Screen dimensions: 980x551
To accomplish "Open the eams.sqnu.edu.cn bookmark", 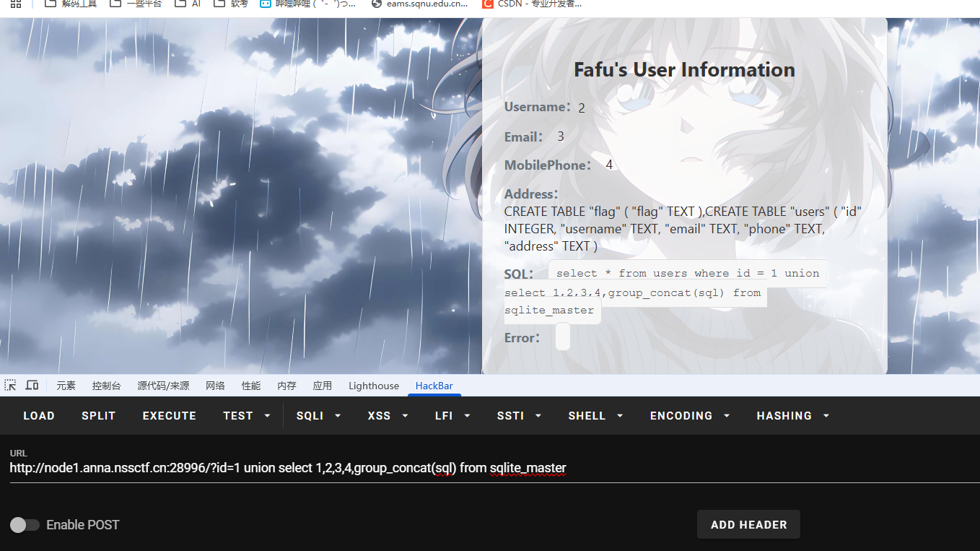I will pyautogui.click(x=419, y=4).
